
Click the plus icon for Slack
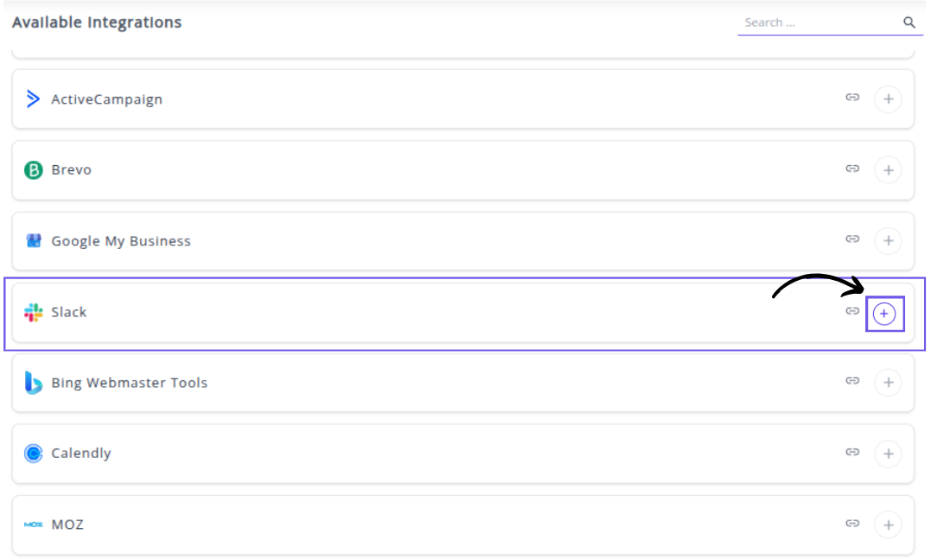pos(883,314)
